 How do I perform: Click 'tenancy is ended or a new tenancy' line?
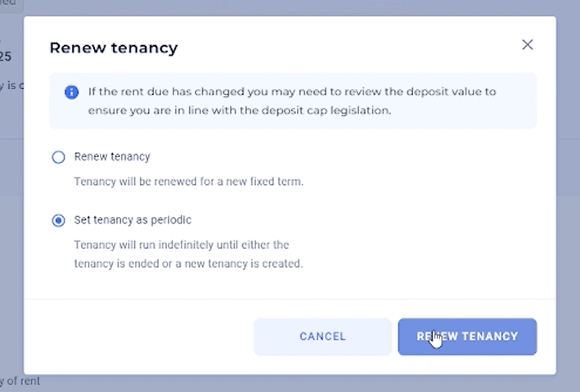(188, 264)
